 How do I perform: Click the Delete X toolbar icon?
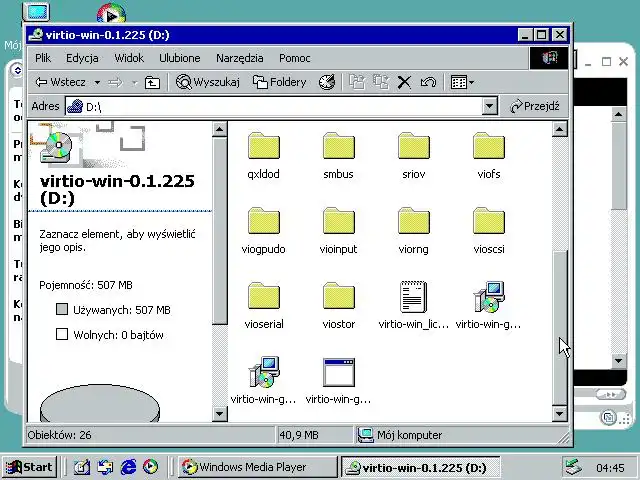tap(404, 82)
